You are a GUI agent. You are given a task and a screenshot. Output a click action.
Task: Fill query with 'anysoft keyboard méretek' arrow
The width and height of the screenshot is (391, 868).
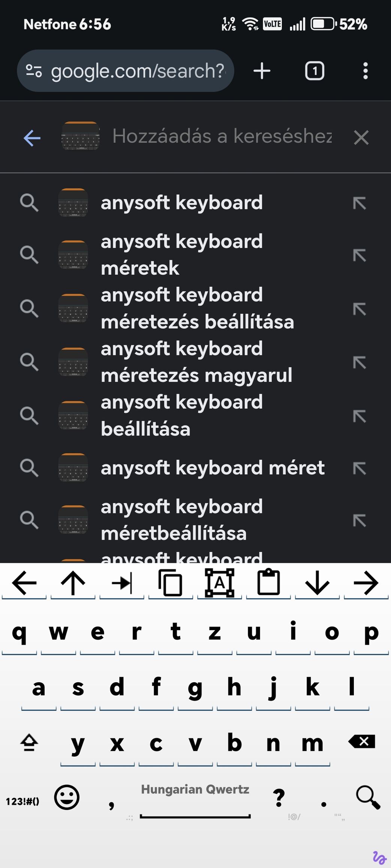point(359,255)
